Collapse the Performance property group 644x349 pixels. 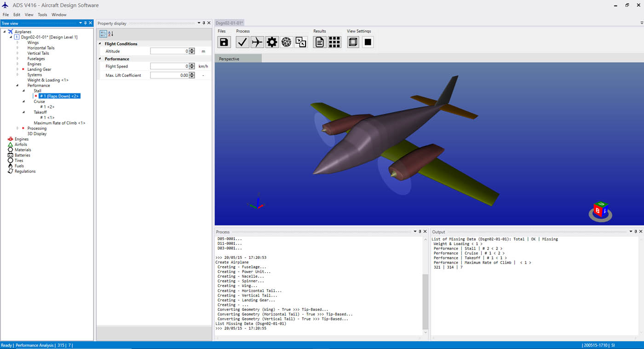[100, 59]
